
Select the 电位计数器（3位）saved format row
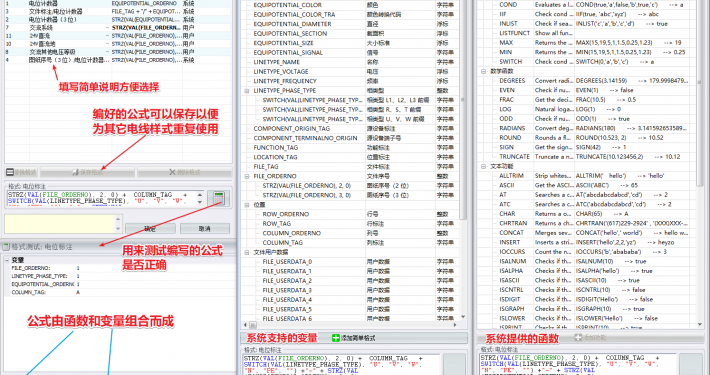(x=118, y=19)
